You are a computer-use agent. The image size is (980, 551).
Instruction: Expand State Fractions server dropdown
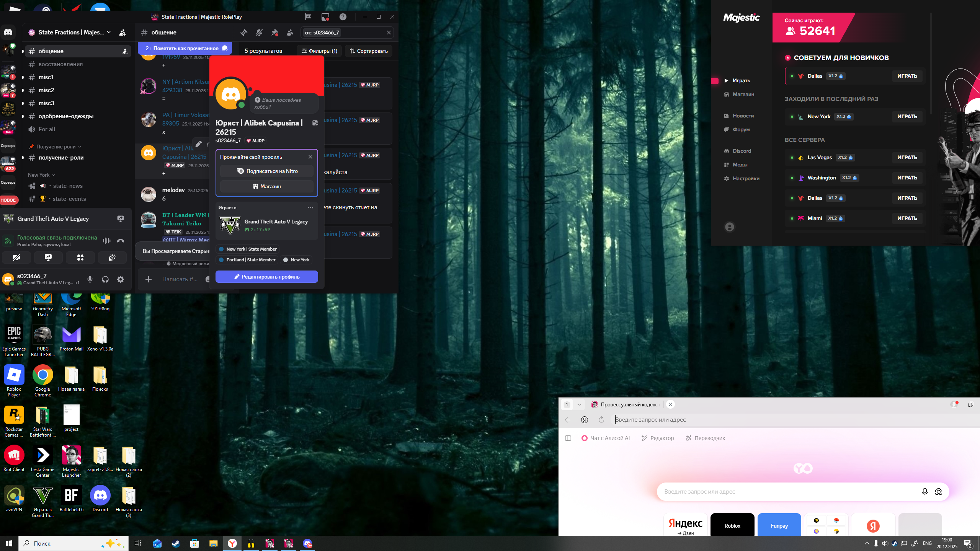(x=109, y=32)
